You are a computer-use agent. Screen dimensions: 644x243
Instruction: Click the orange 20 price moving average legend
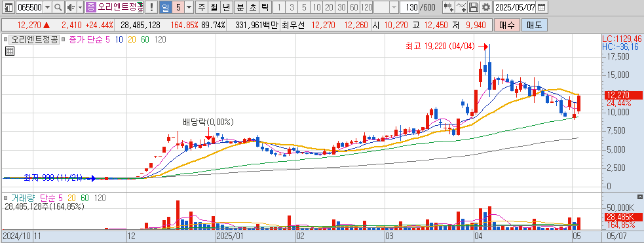(132, 40)
